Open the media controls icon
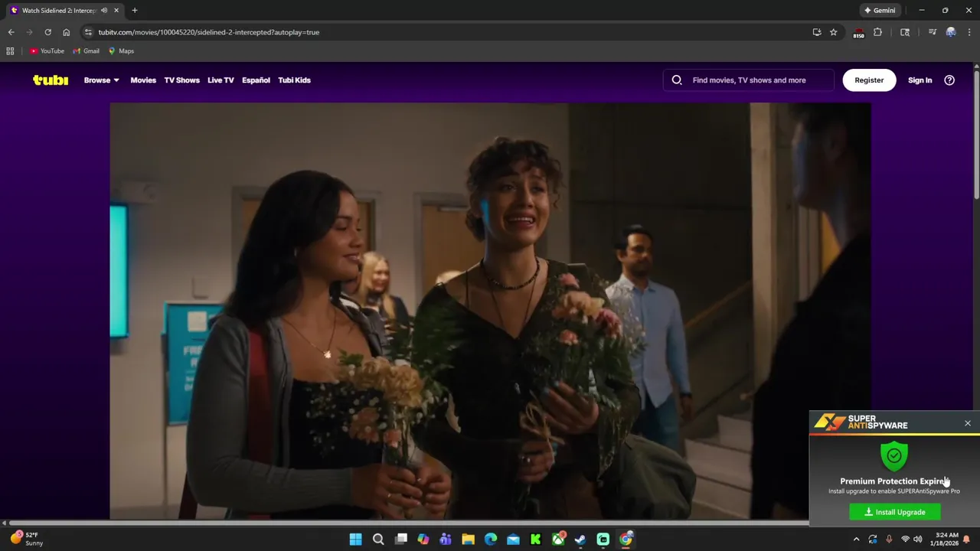This screenshot has width=980, height=551. [x=932, y=32]
